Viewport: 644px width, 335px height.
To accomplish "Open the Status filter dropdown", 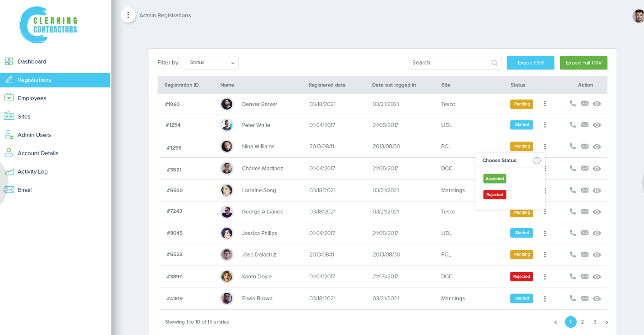I will pyautogui.click(x=212, y=63).
